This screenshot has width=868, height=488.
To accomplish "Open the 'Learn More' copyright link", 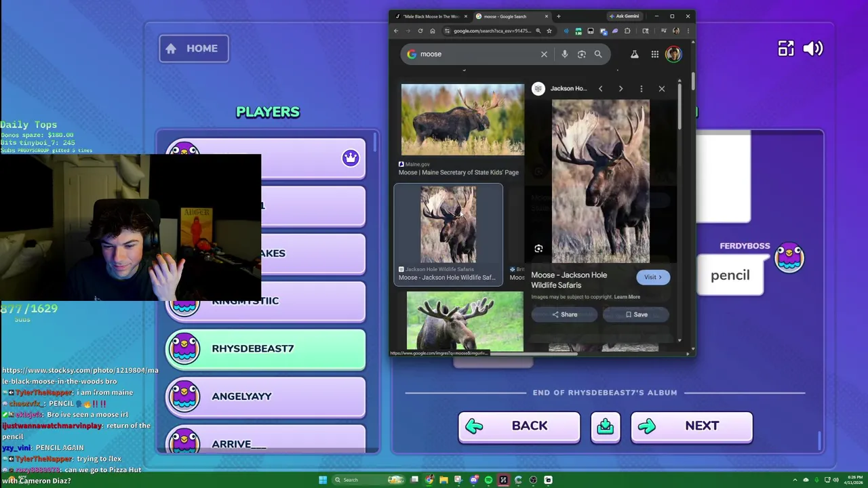I will [627, 297].
